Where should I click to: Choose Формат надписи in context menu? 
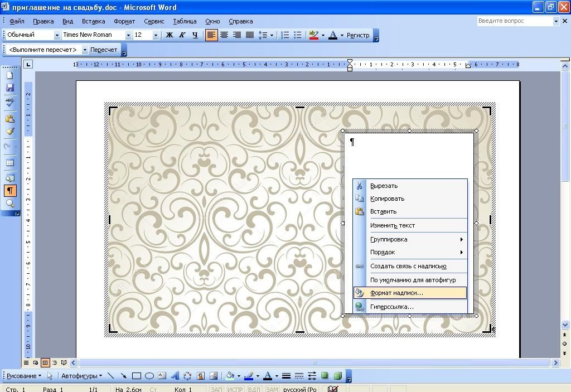point(396,293)
